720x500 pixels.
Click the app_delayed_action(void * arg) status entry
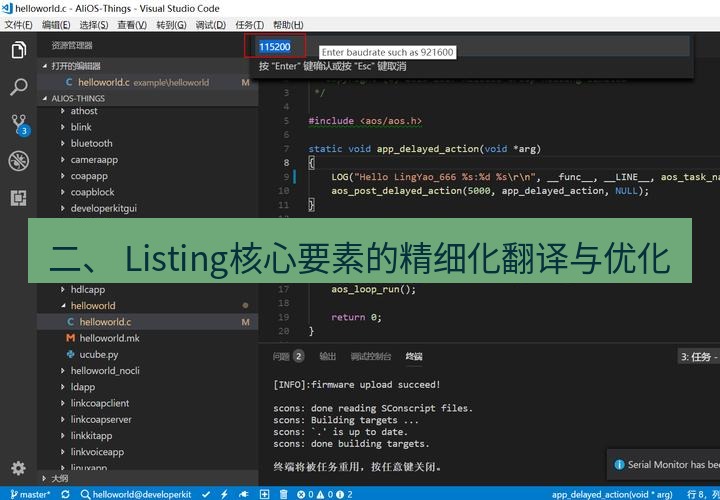point(614,494)
